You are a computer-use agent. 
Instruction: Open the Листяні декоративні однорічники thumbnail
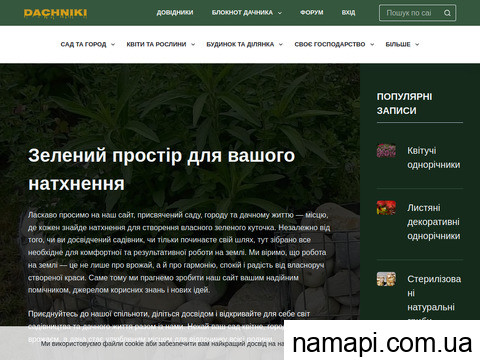click(386, 208)
